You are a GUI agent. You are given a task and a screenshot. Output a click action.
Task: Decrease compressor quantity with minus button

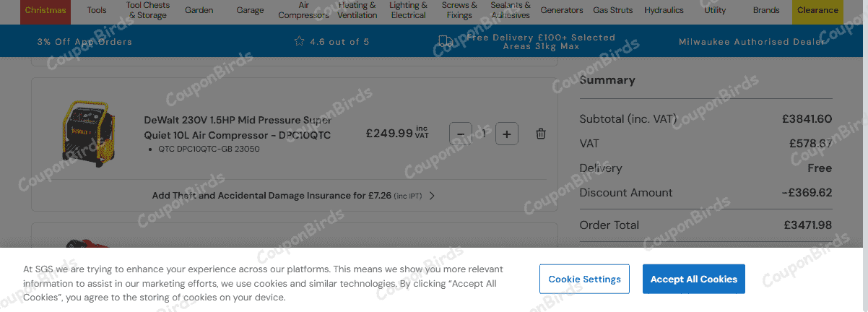point(461,134)
